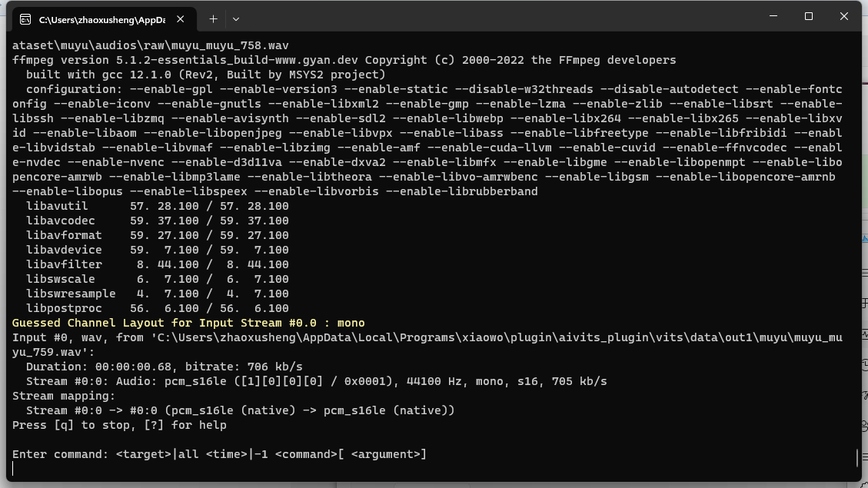This screenshot has width=868, height=488.
Task: Click the yellow 'Guessed Channel Layout' warning line
Action: [x=188, y=323]
